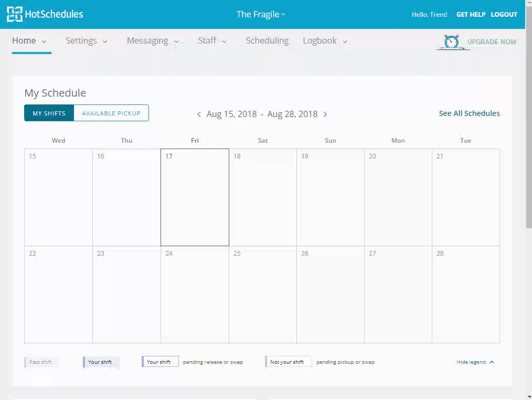Screen dimensions: 532x400
Task: Expand the Staff menu chevron
Action: pyautogui.click(x=224, y=42)
